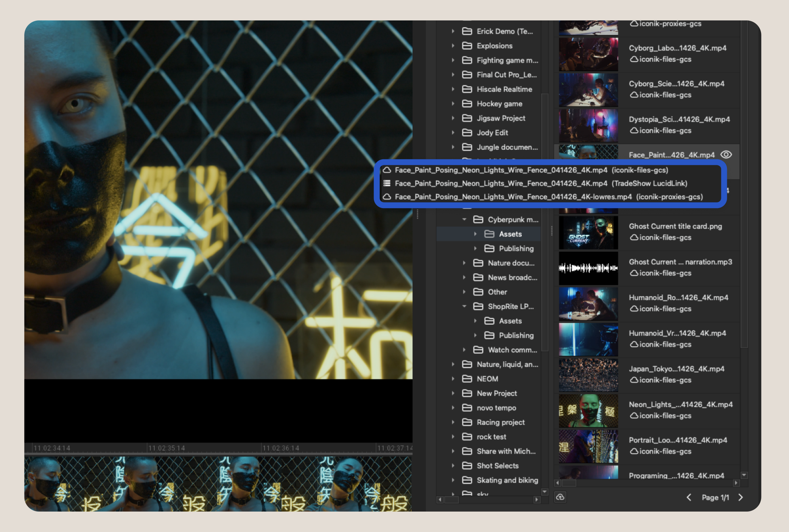The image size is (789, 532).
Task: Go to the next page arrow
Action: pyautogui.click(x=741, y=497)
